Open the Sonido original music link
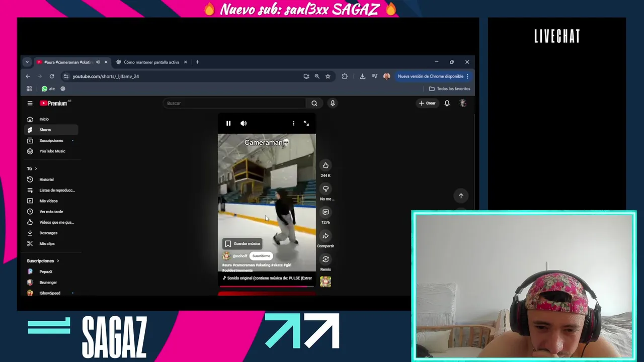 coord(267,278)
